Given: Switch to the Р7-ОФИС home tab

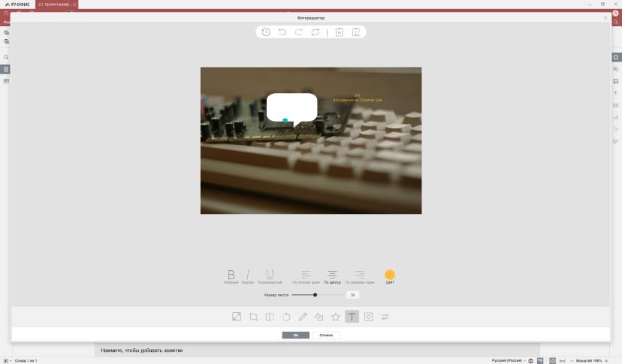Looking at the screenshot, I should [x=17, y=5].
